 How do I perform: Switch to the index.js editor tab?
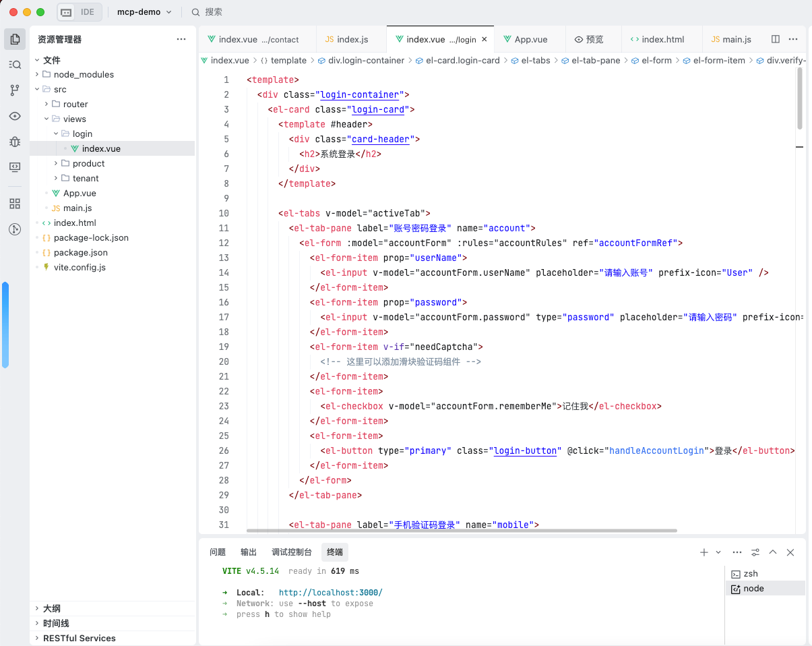pyautogui.click(x=350, y=40)
